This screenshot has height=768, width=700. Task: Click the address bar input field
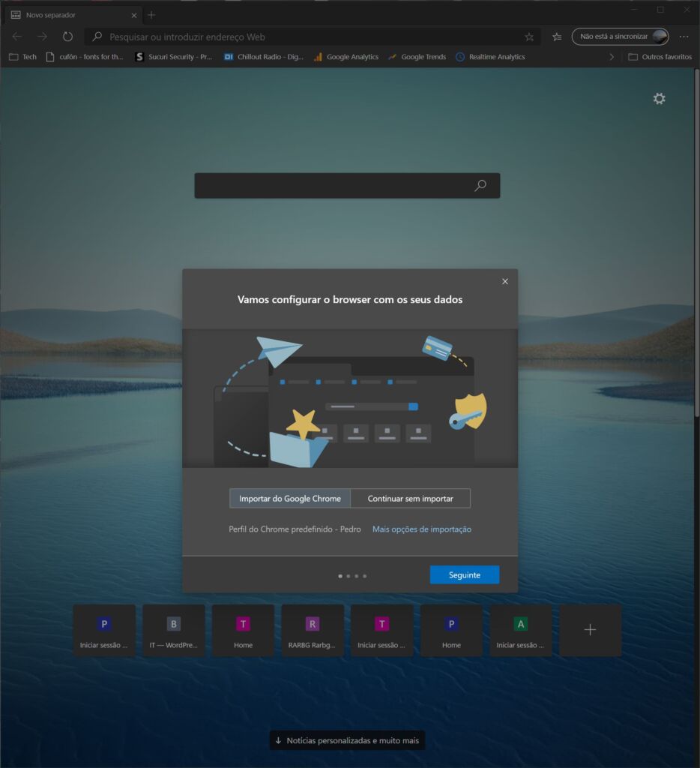[x=315, y=37]
